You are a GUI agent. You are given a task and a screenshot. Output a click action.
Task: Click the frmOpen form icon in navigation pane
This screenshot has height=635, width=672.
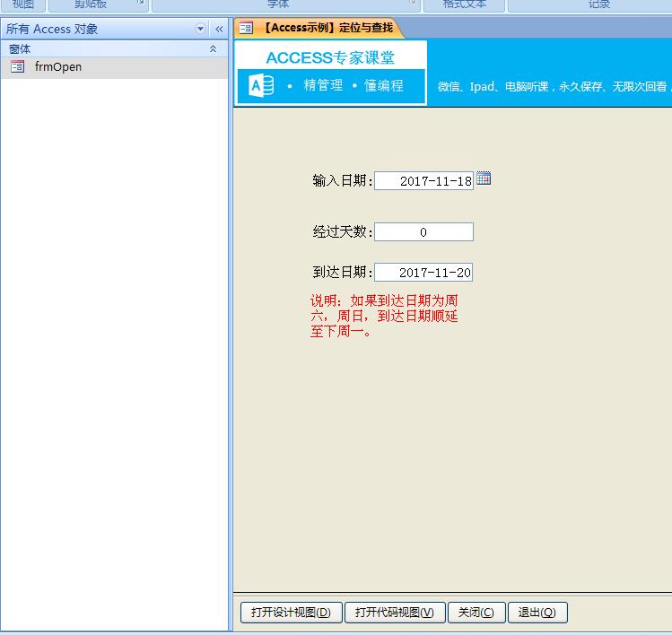[x=18, y=66]
